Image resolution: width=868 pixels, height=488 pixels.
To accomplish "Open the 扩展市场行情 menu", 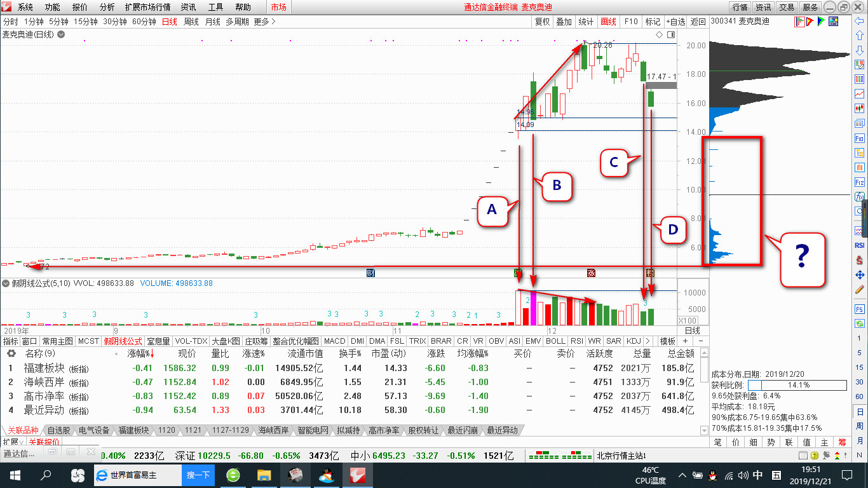I will [148, 7].
